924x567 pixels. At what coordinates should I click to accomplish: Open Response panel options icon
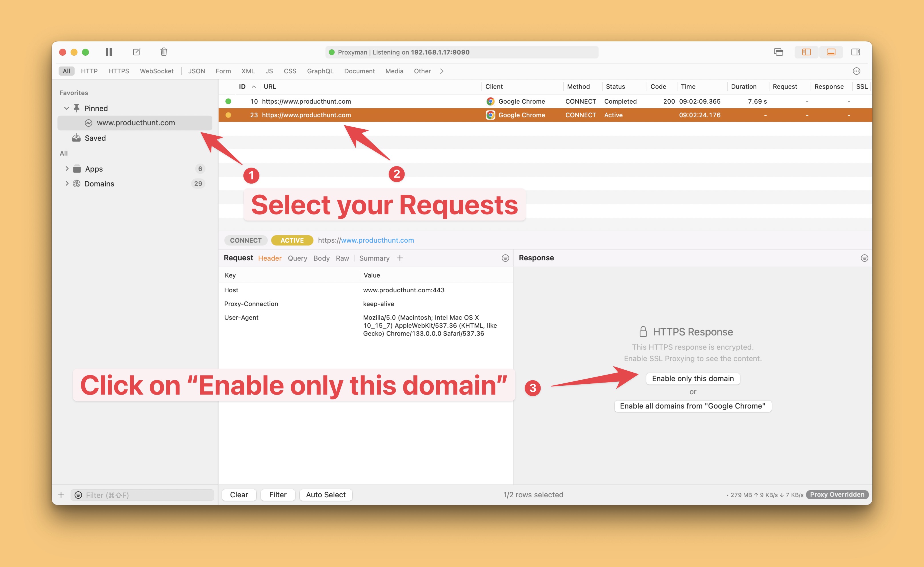click(864, 258)
